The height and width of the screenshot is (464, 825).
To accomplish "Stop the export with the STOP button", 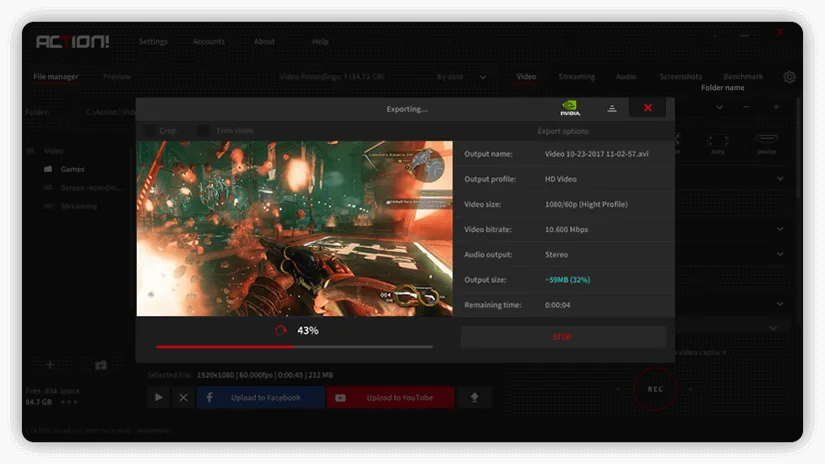I will (x=563, y=337).
